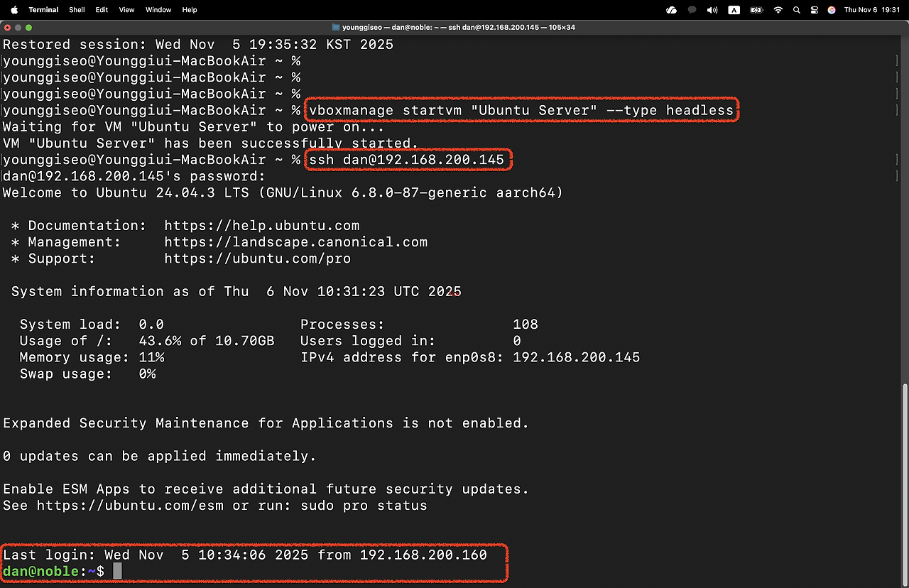Click "has been successfully started" line
The image size is (909, 588).
(x=211, y=143)
